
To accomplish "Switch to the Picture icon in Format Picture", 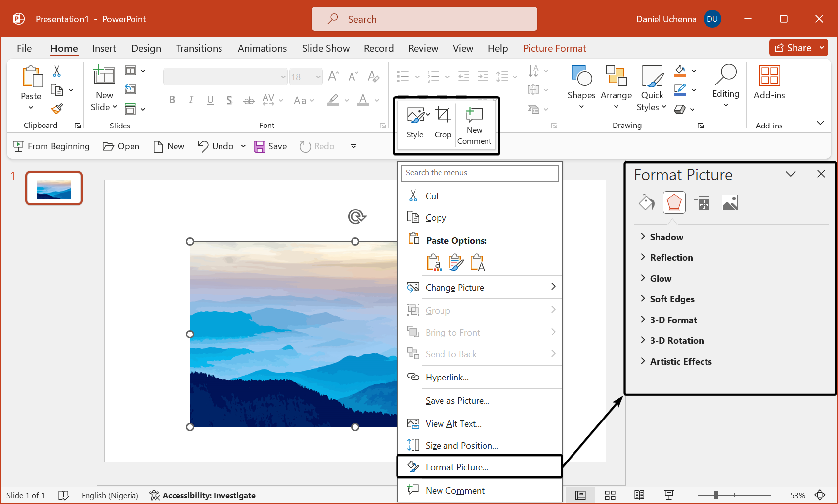I will pyautogui.click(x=729, y=203).
